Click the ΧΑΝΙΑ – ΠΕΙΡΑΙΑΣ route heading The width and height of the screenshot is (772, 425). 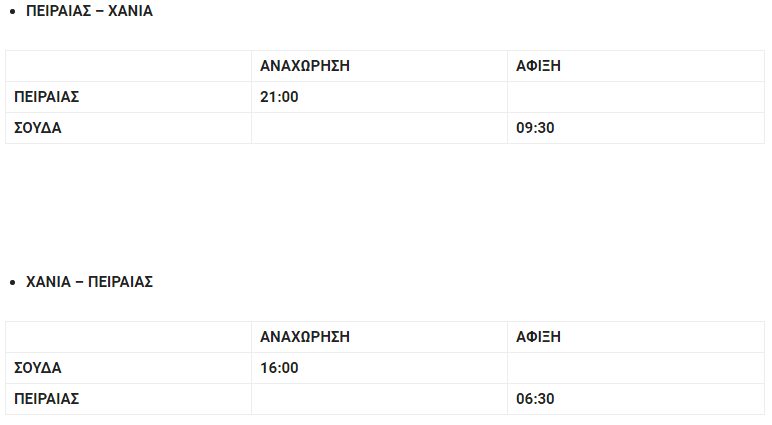coord(89,282)
